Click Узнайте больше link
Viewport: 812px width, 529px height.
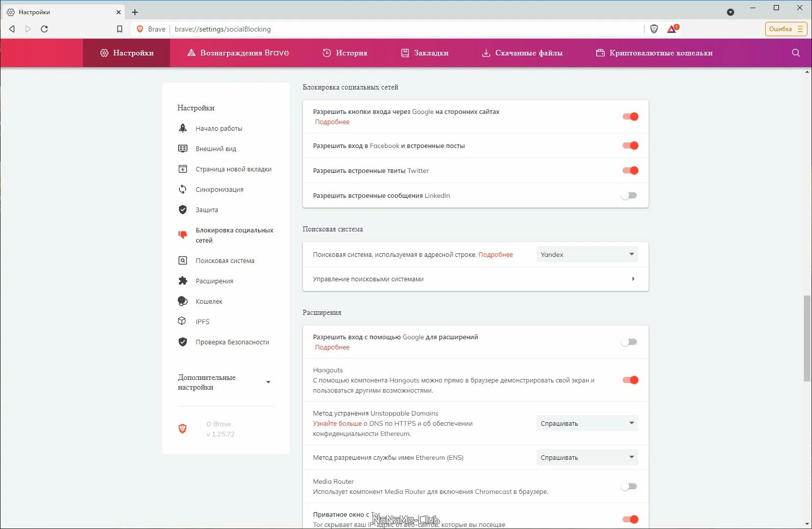coord(337,424)
